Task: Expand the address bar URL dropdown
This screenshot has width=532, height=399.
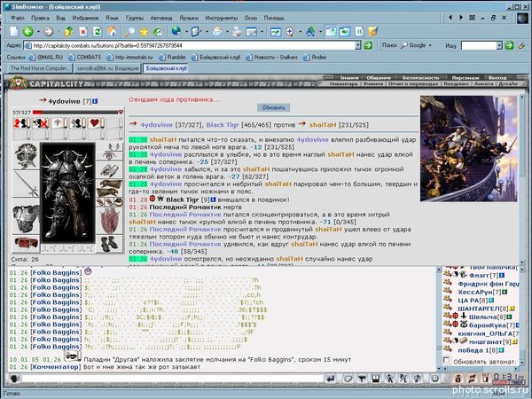Action: pos(357,43)
